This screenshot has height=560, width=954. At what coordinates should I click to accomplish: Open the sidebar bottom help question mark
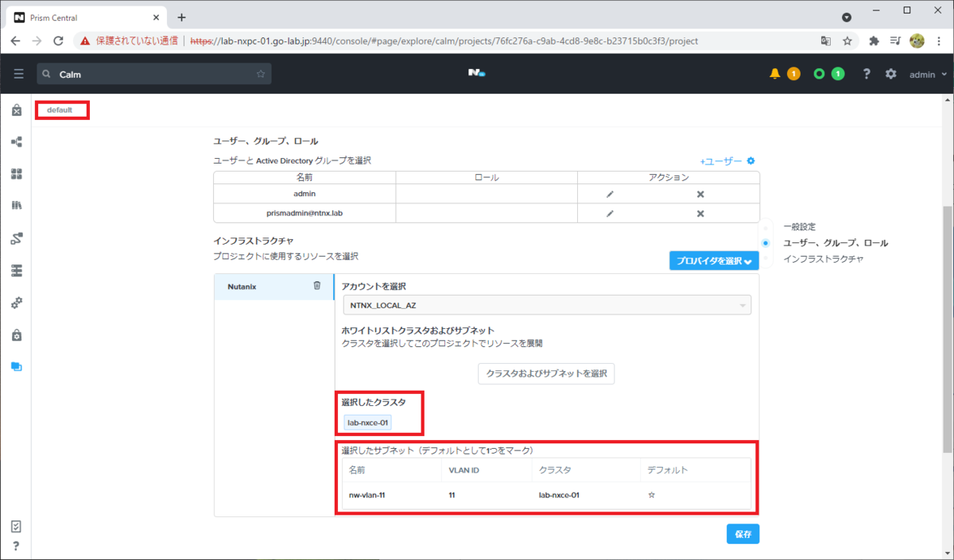(17, 546)
